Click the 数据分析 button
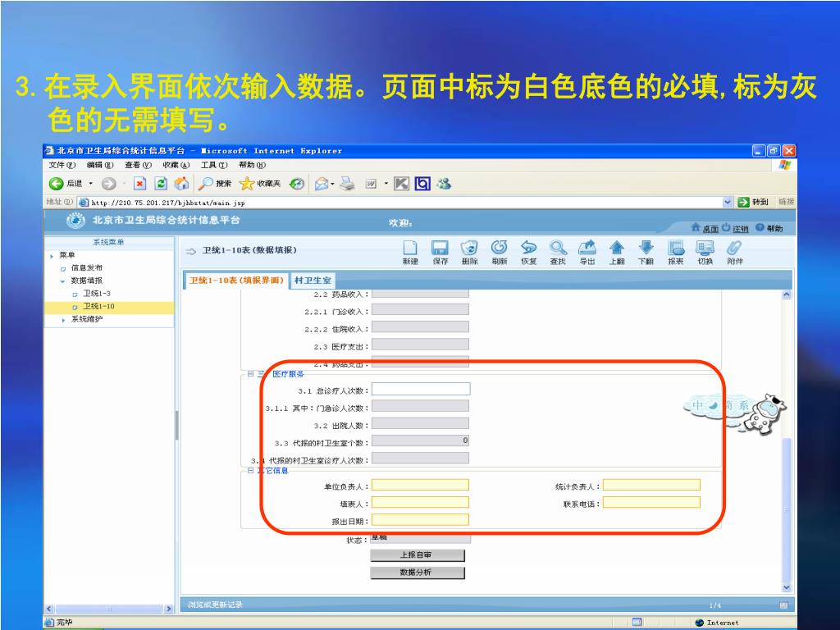 coord(418,573)
